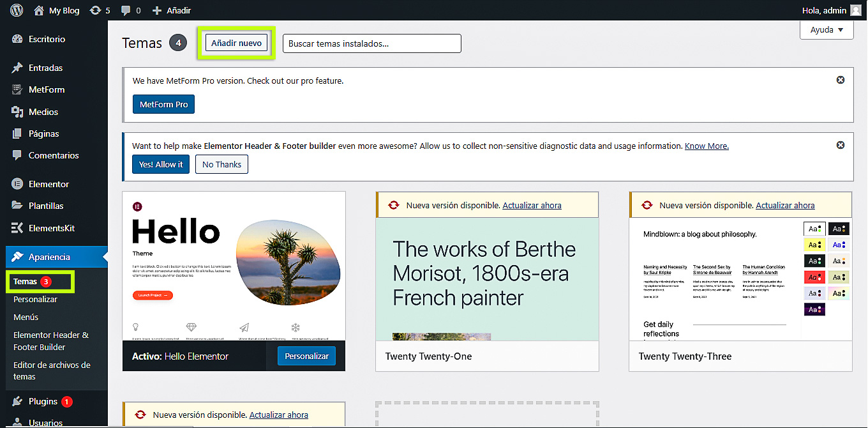The width and height of the screenshot is (868, 428).
Task: Open the Twenty Twenty-Three theme preview
Action: click(740, 279)
